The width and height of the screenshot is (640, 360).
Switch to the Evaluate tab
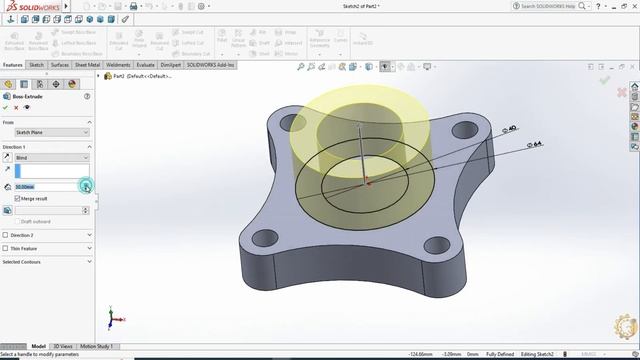point(145,65)
